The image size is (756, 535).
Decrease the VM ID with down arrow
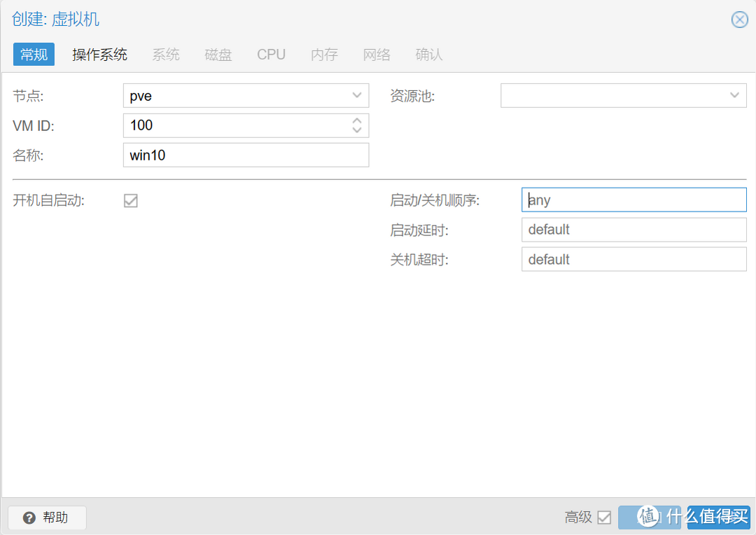357,130
